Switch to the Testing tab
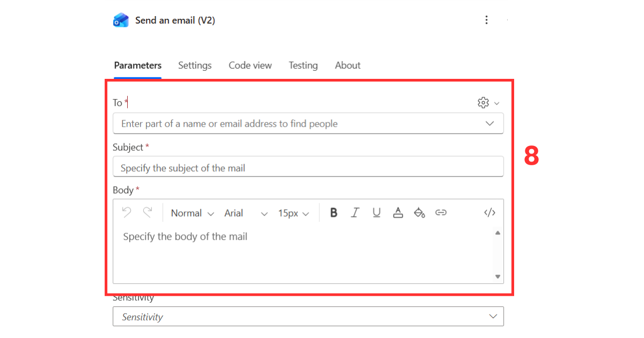 (303, 65)
